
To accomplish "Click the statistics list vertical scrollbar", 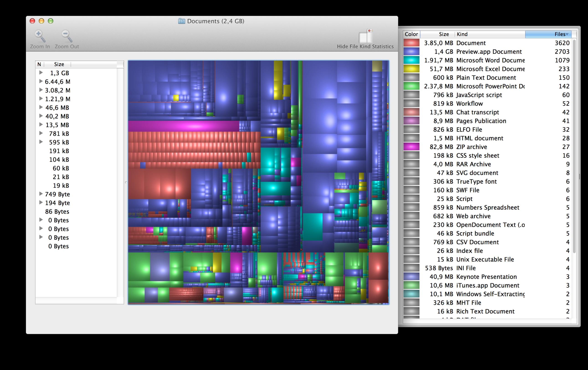I will (x=574, y=147).
